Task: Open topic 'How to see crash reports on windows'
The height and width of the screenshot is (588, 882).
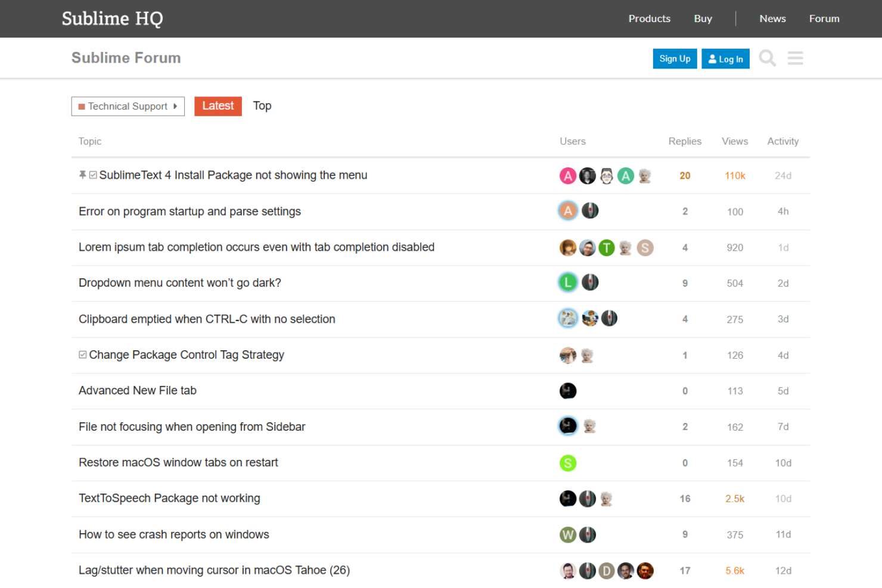Action: pyautogui.click(x=174, y=535)
